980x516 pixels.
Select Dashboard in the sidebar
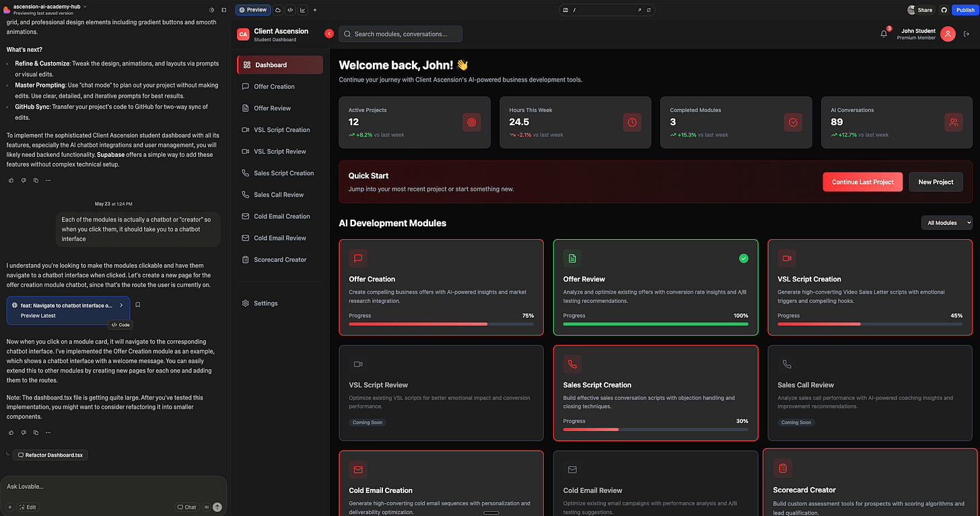[x=280, y=65]
